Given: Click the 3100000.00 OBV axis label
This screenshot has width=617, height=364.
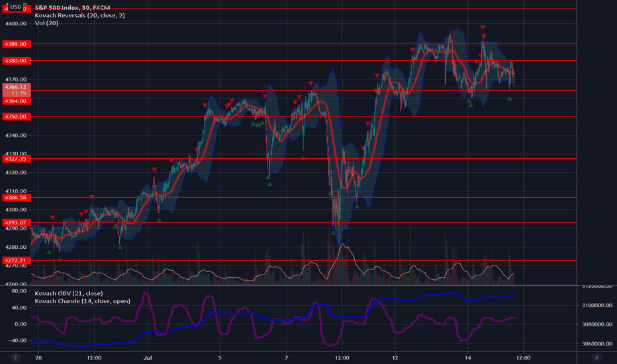Looking at the screenshot, I should pyautogui.click(x=597, y=305).
